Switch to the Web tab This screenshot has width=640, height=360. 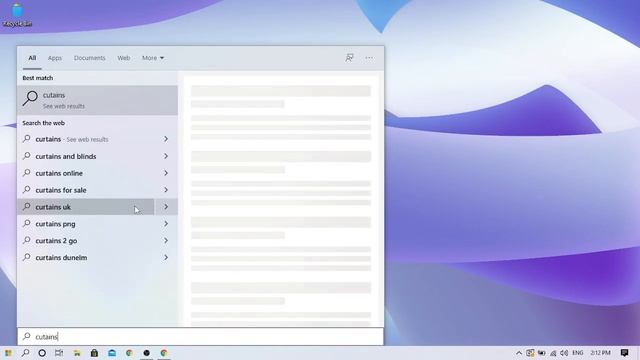pos(124,58)
